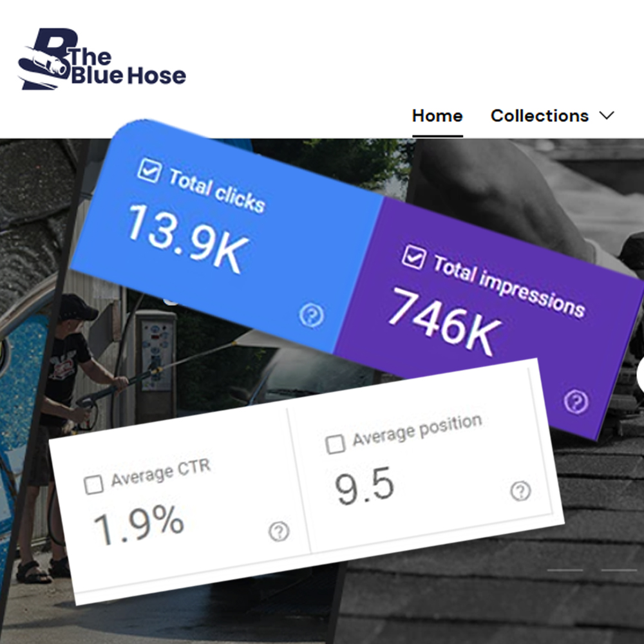Uncheck the Total impressions checkbox

(413, 257)
